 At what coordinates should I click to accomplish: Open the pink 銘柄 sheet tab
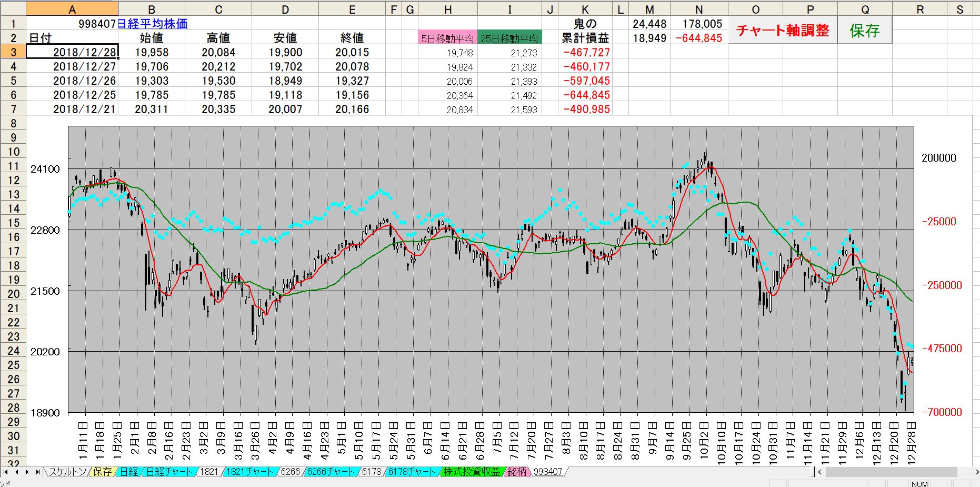(516, 472)
